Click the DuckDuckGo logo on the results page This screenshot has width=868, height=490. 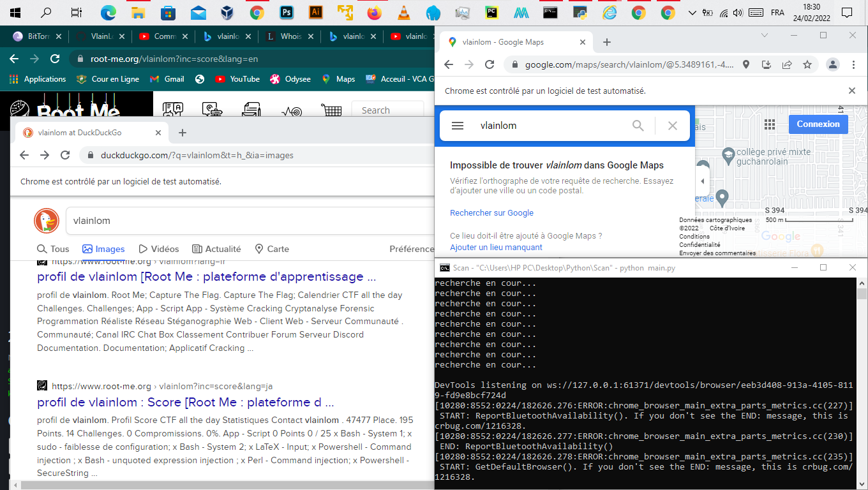(x=47, y=221)
